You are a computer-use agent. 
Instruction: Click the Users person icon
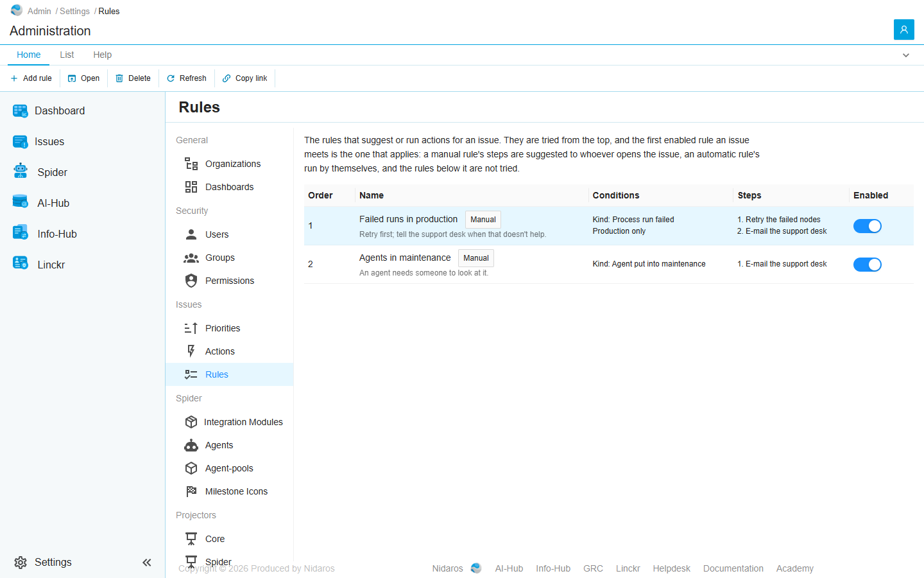point(191,234)
